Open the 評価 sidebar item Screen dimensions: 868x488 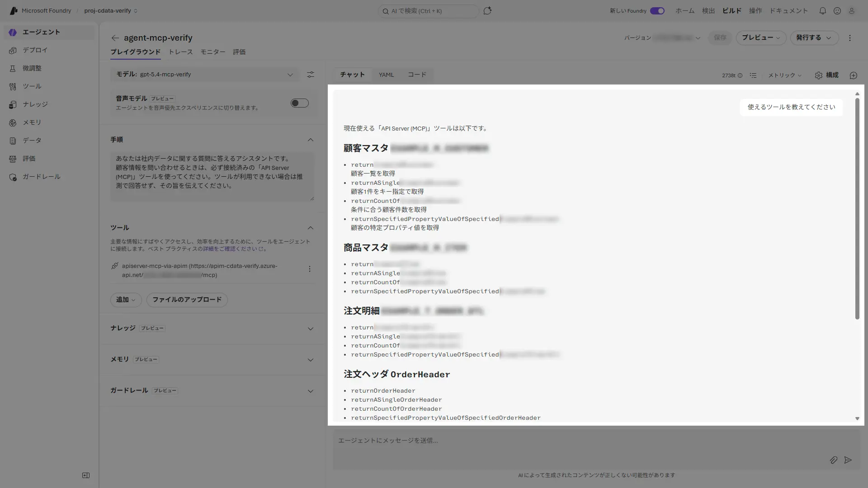pos(49,159)
